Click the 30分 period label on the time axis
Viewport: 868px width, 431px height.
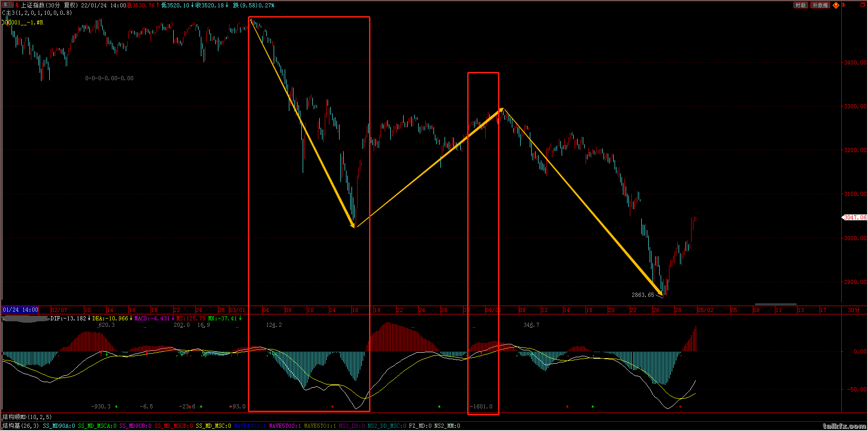(x=854, y=310)
